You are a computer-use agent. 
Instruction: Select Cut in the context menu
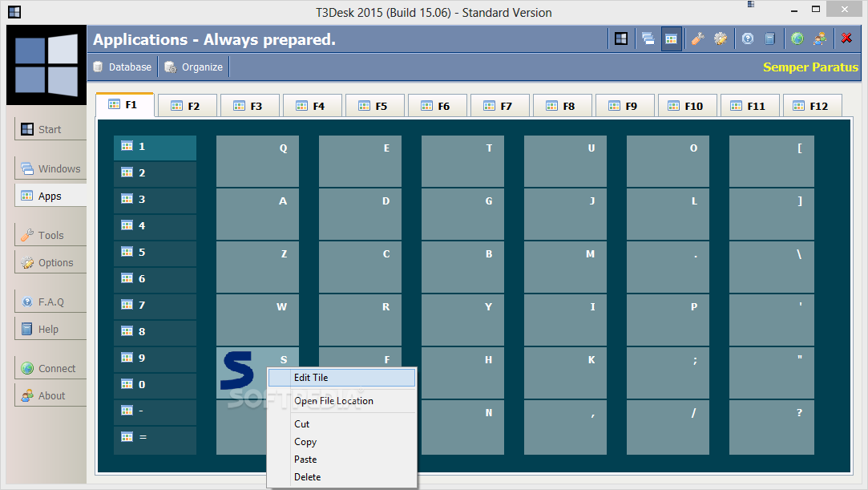click(x=341, y=424)
